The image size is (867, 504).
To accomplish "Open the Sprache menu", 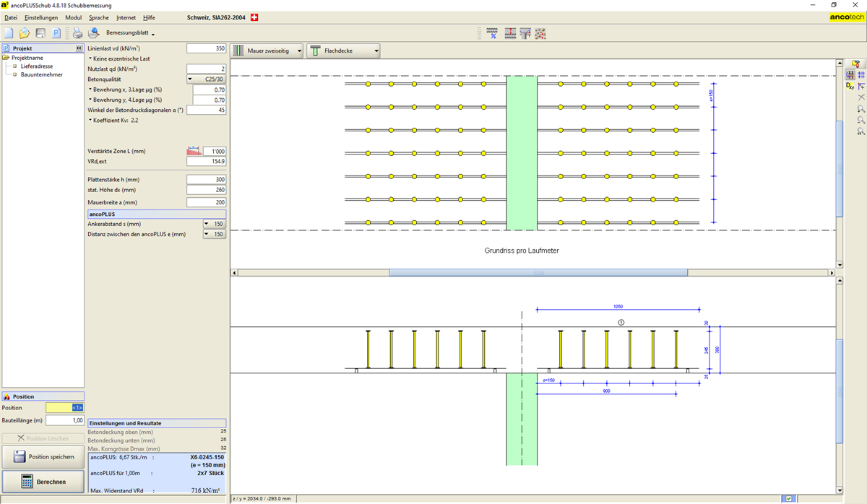I will [98, 17].
